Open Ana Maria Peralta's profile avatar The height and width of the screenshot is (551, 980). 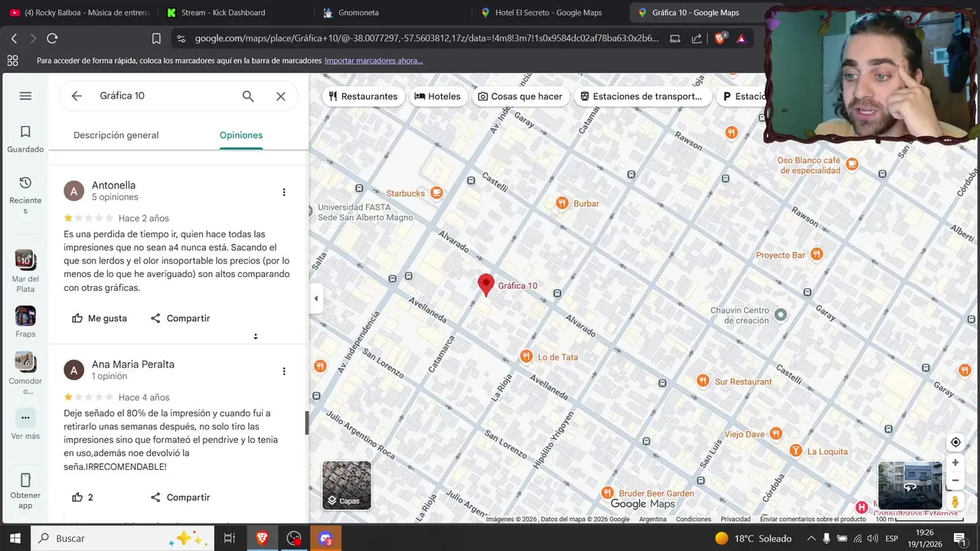click(x=73, y=370)
